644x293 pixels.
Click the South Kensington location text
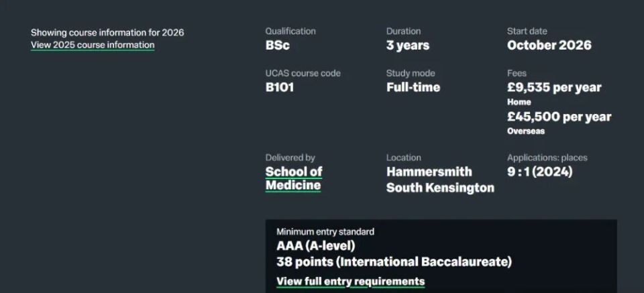440,188
